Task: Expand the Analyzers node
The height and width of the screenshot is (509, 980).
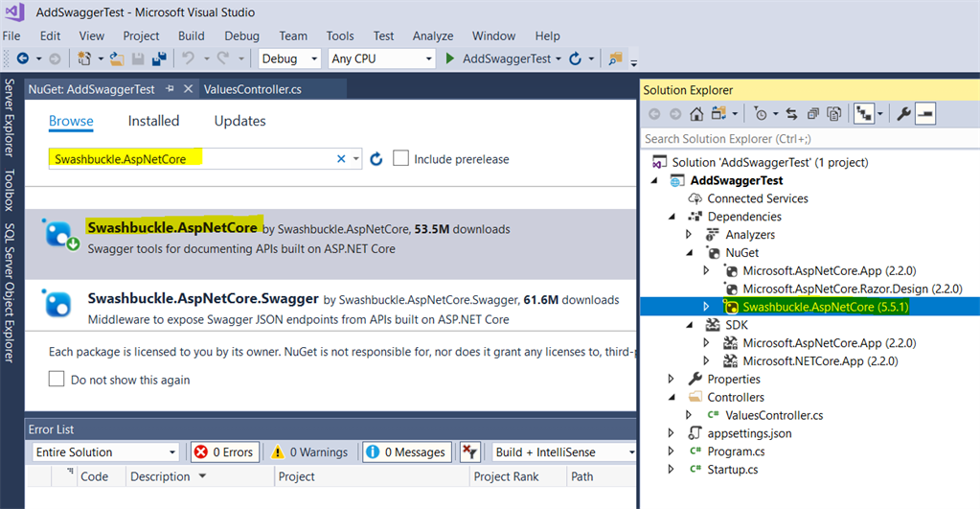Action: 689,235
